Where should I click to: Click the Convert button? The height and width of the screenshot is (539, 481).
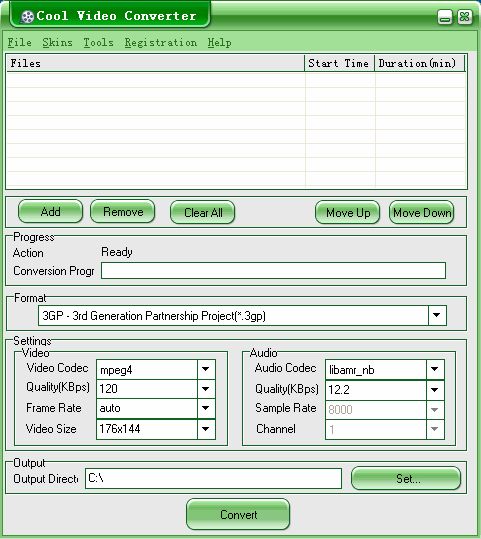click(238, 515)
